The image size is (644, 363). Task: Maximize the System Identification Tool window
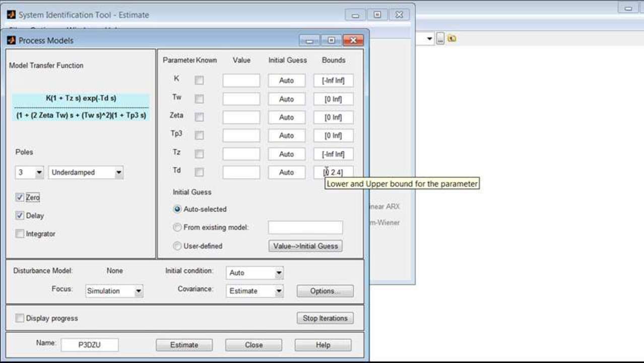click(377, 15)
